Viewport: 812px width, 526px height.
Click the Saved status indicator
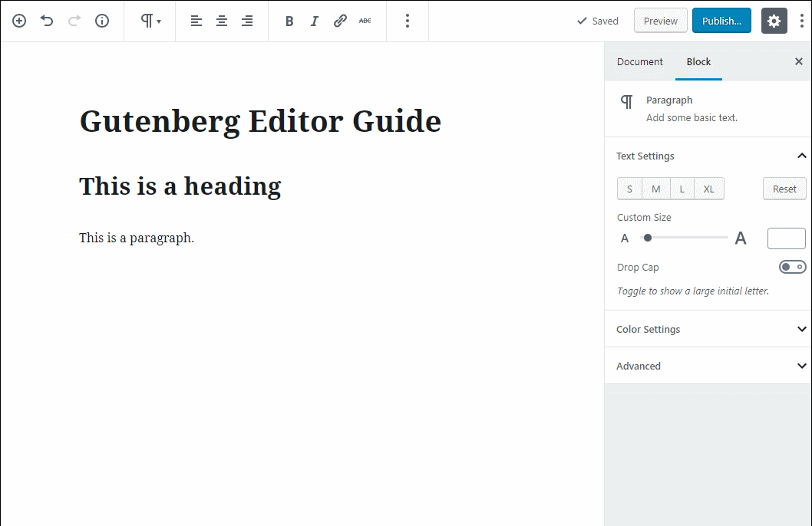[x=598, y=21]
